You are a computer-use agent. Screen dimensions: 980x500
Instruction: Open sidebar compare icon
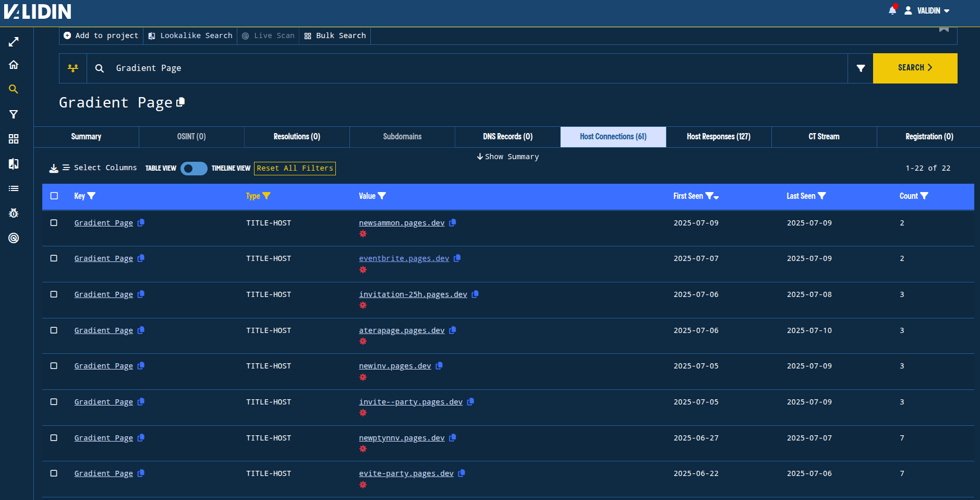tap(14, 164)
